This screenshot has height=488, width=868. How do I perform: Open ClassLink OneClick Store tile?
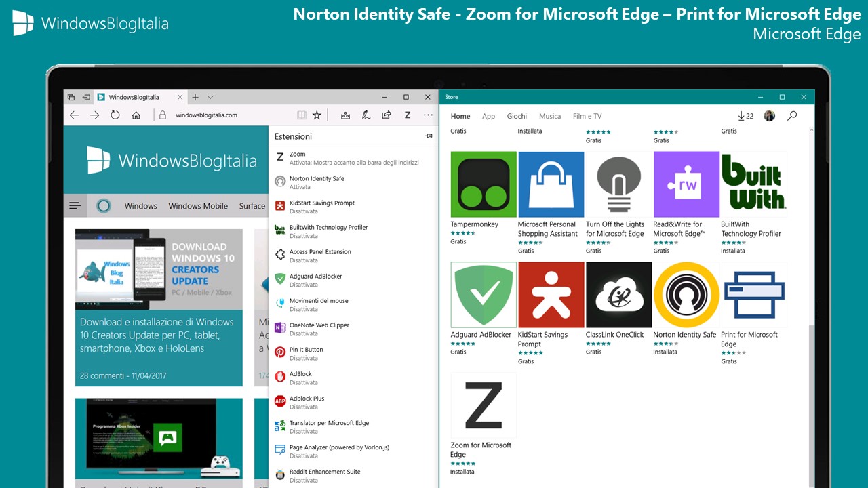[x=618, y=308]
